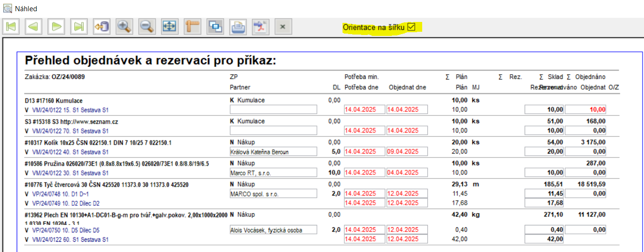Open the VM/24/0122 15. S1 Sestava S1 link

pos(70,110)
